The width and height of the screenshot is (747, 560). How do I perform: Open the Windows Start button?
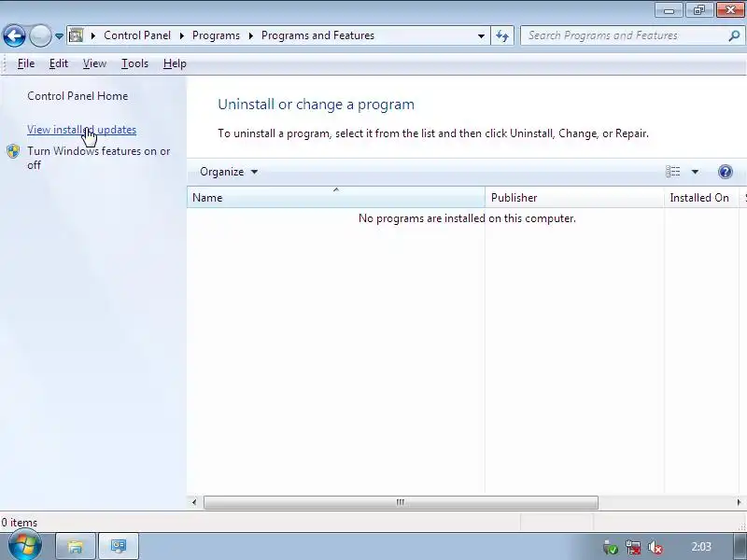point(25,546)
